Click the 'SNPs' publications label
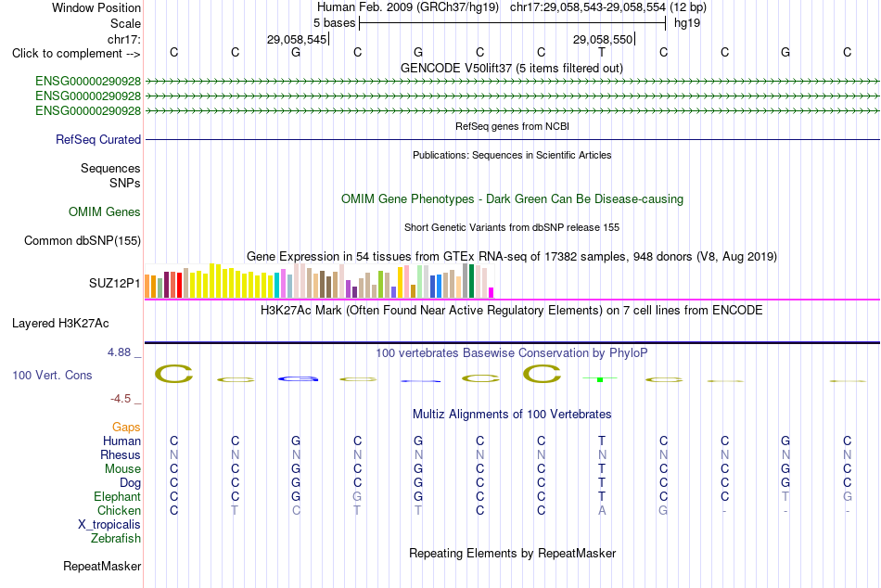This screenshot has height=588, width=881. 125,184
